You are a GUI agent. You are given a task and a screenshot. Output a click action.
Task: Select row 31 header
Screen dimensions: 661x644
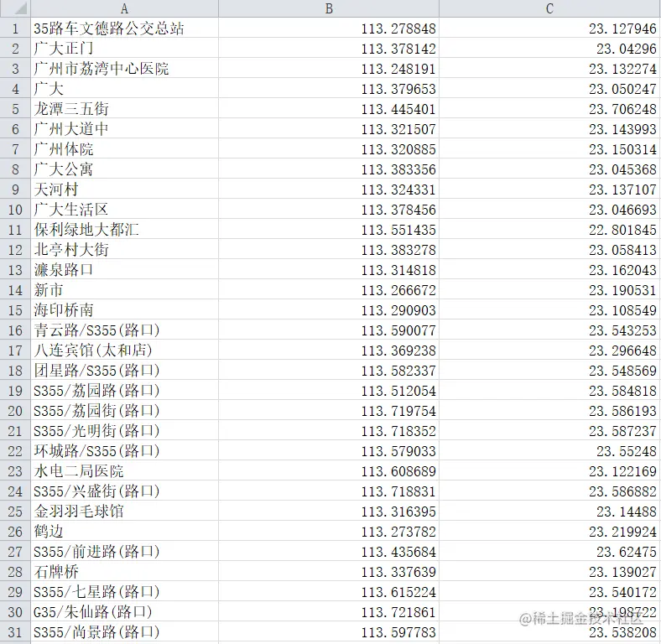coord(15,632)
